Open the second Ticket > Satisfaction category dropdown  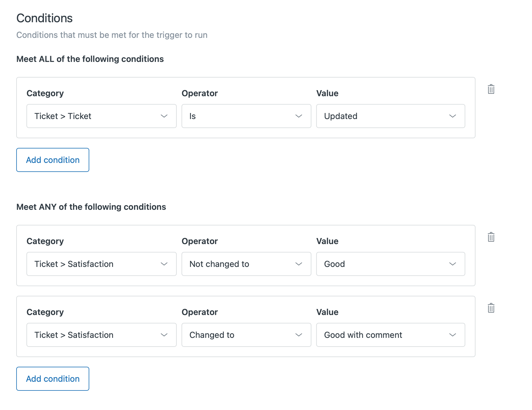click(x=101, y=335)
